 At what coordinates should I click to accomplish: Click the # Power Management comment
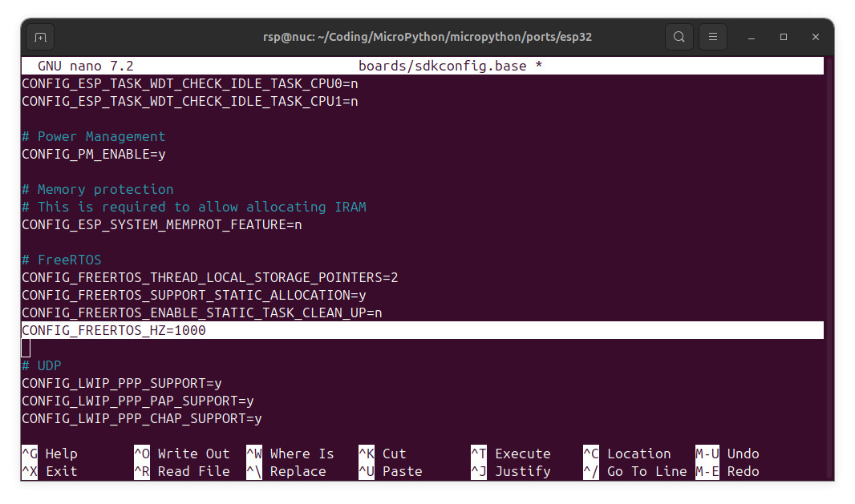pyautogui.click(x=94, y=136)
